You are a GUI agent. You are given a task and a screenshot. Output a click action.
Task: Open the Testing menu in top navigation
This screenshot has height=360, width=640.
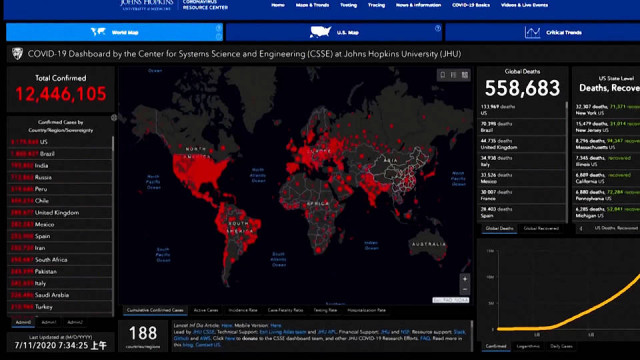coord(348,5)
